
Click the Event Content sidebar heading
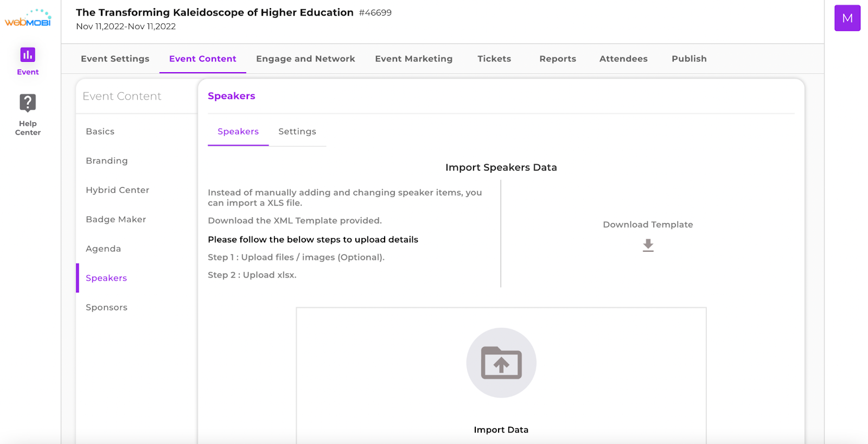(x=122, y=96)
